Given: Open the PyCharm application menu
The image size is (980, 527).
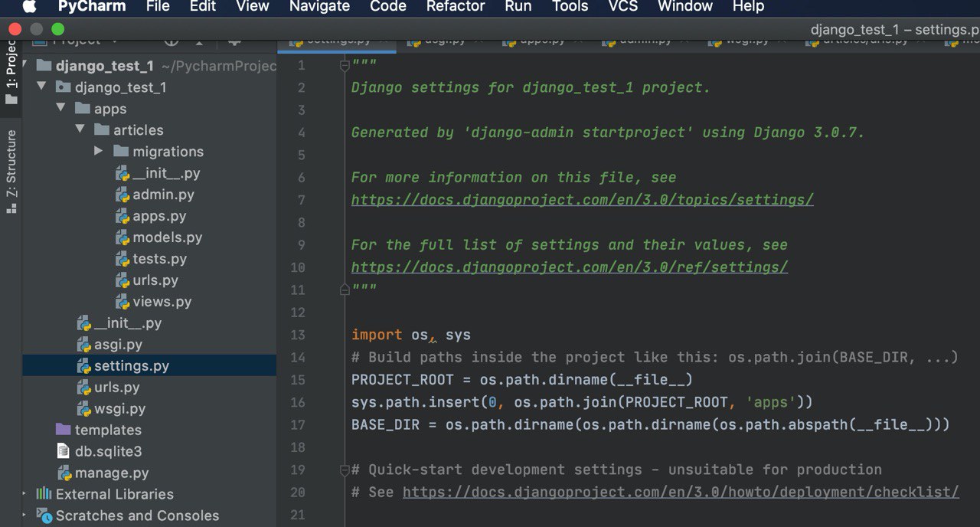Looking at the screenshot, I should tap(91, 7).
